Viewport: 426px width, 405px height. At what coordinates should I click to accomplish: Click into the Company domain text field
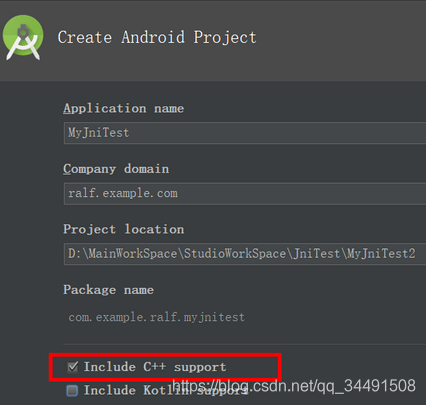point(245,193)
